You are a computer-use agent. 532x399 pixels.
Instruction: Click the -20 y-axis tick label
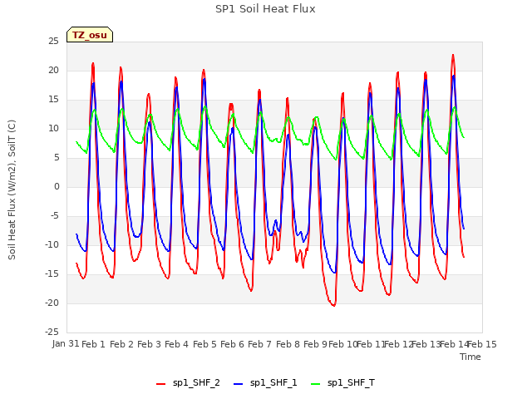point(52,303)
